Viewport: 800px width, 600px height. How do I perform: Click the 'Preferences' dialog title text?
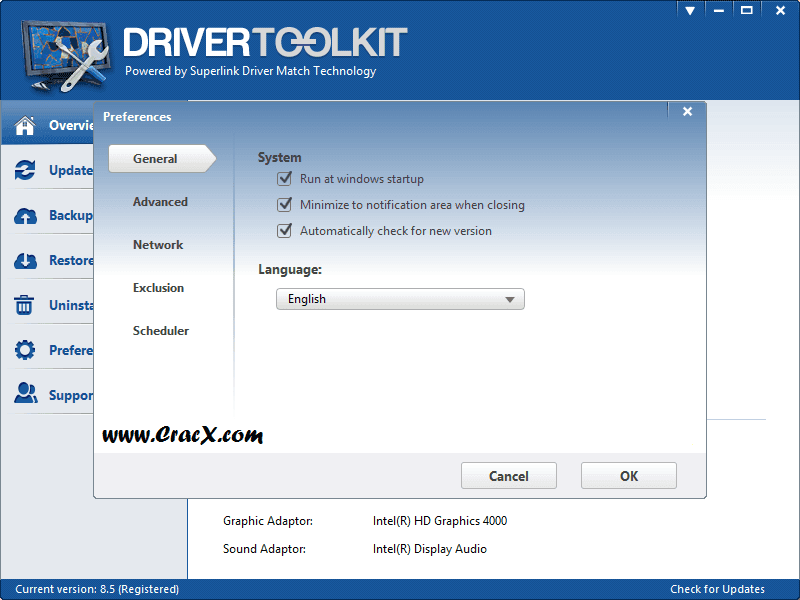click(x=137, y=117)
